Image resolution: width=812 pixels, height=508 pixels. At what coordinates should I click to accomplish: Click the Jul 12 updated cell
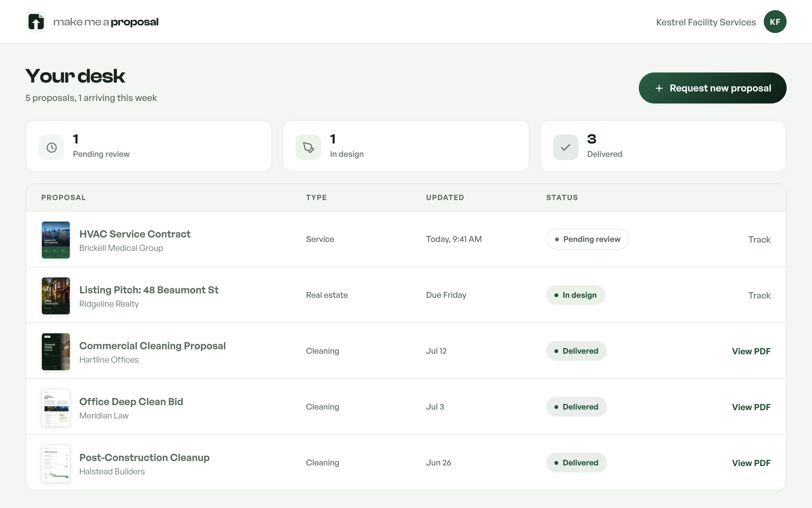click(x=436, y=351)
